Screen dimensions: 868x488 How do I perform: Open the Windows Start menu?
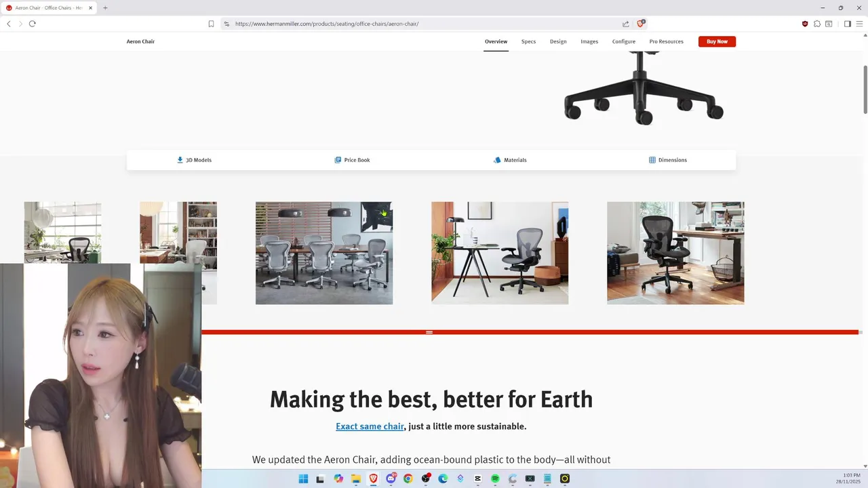[x=303, y=479]
